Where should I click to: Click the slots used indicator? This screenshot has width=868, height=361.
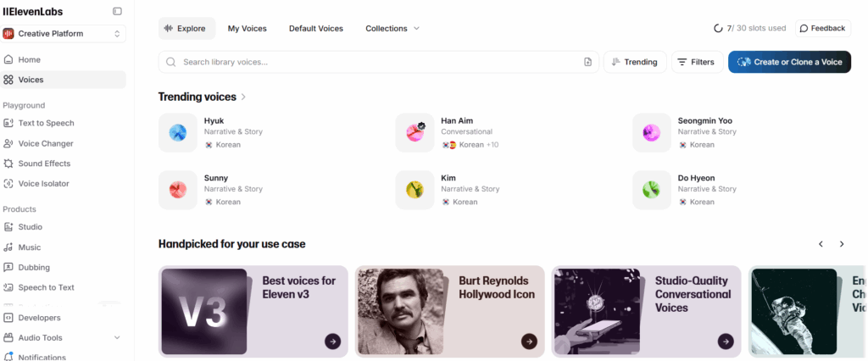[749, 28]
